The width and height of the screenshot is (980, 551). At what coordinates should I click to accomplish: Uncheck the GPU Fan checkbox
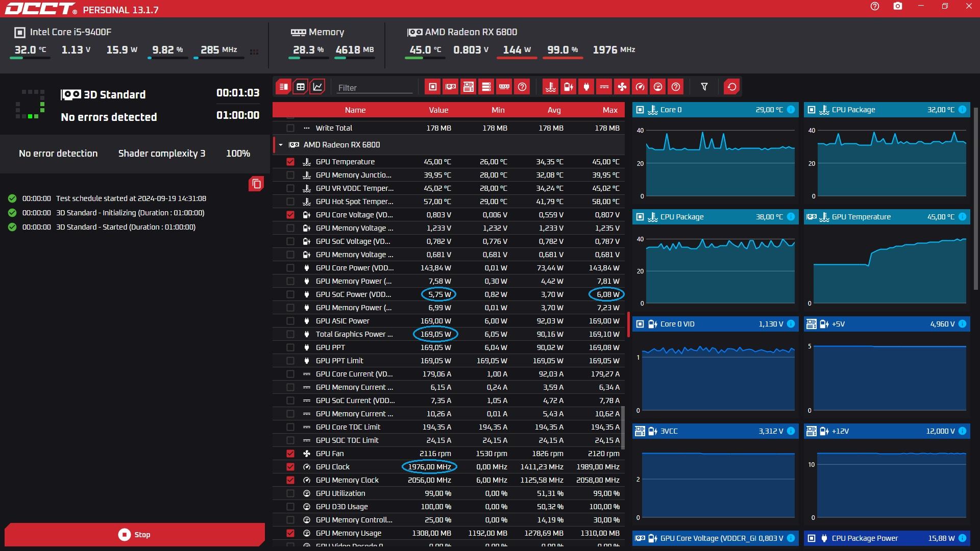pos(290,454)
